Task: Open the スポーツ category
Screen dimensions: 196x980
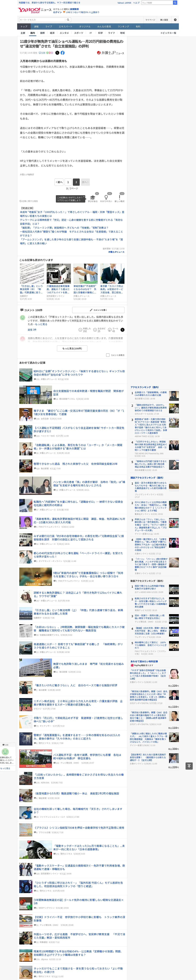Action: [x=78, y=33]
